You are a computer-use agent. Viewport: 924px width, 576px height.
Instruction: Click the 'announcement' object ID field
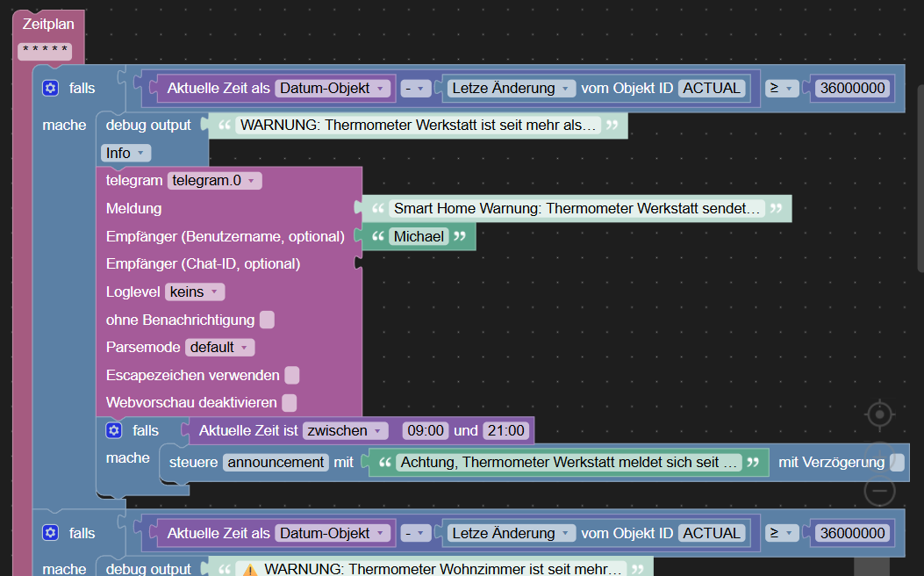(x=276, y=462)
